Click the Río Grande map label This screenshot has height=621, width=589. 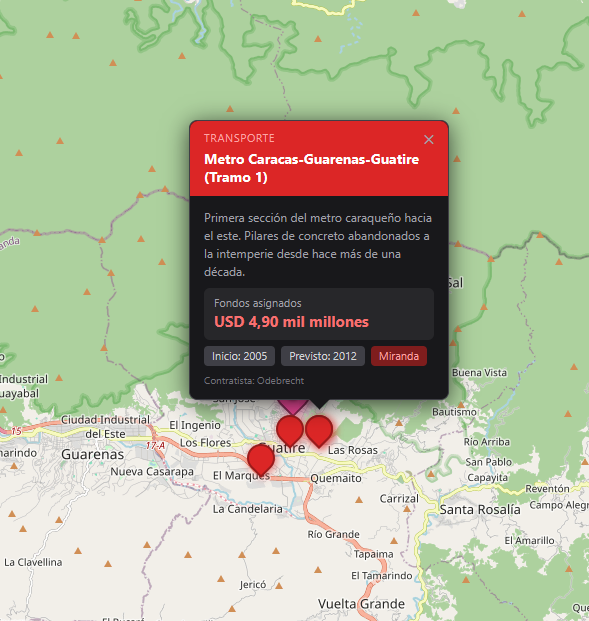point(334,534)
